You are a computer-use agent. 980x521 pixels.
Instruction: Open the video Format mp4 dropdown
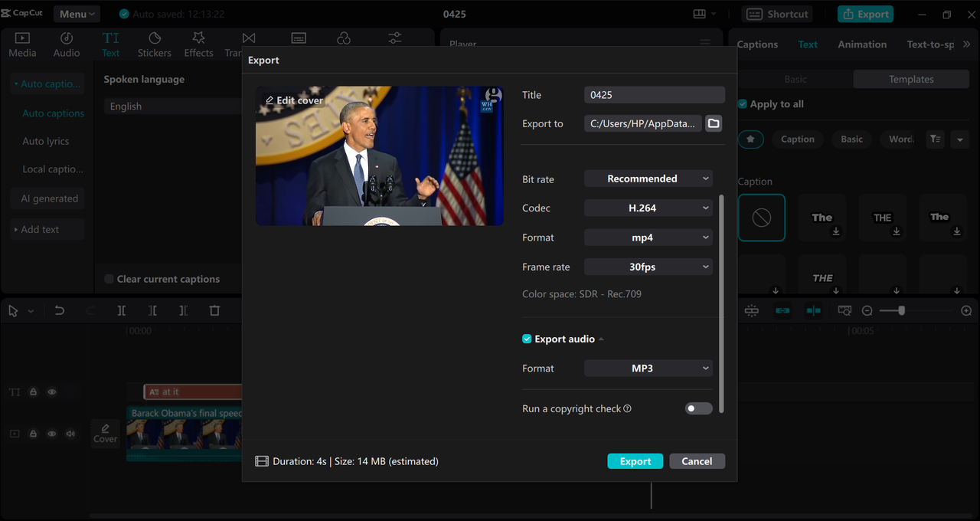648,238
